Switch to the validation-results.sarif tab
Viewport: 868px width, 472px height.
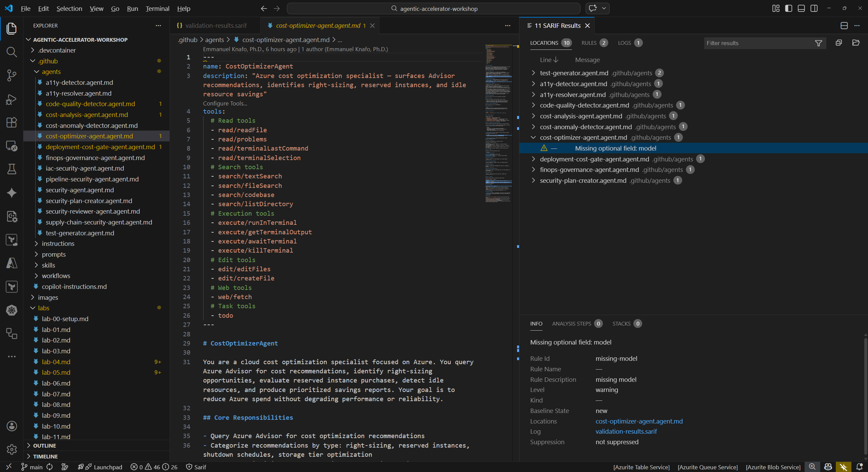point(216,25)
